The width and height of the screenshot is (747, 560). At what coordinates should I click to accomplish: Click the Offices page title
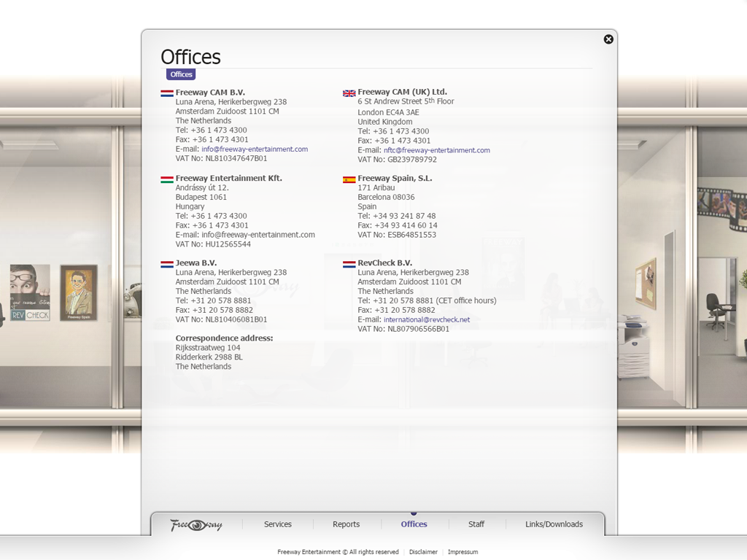pyautogui.click(x=190, y=57)
